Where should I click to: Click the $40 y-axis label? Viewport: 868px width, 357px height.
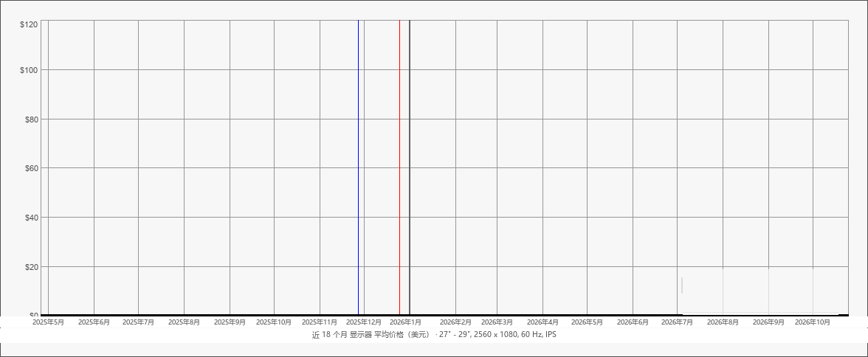(30, 217)
